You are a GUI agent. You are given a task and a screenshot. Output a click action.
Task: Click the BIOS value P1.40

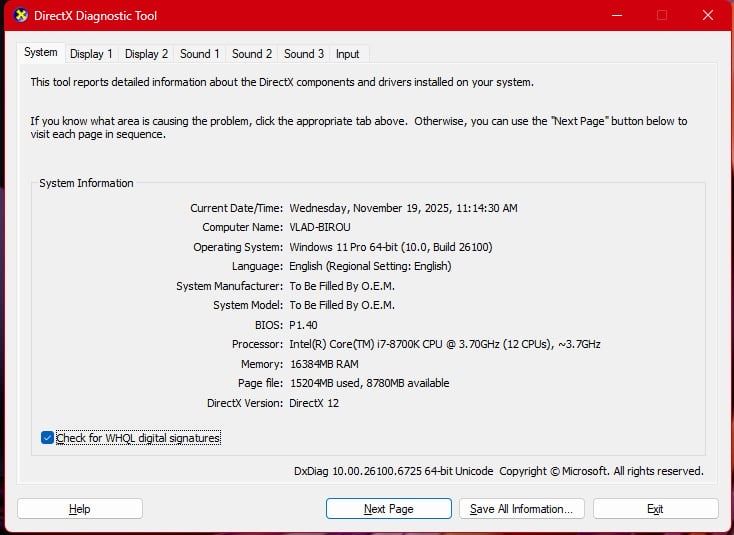tap(303, 325)
